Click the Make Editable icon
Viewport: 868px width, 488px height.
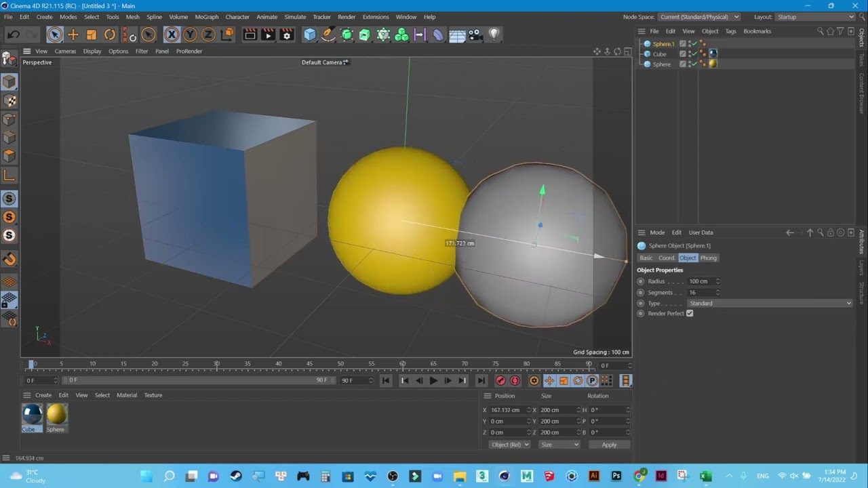tap(9, 60)
